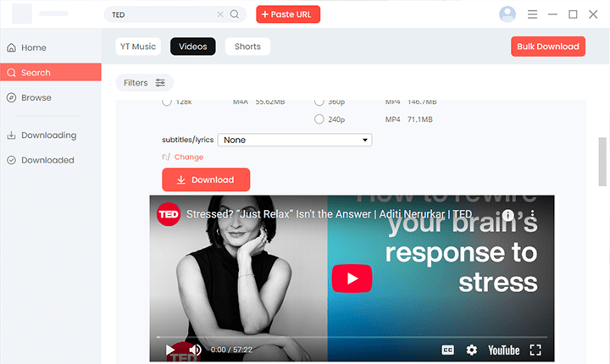This screenshot has height=364, width=610.
Task: Click the vertical scrollbar thumb
Action: point(602,162)
